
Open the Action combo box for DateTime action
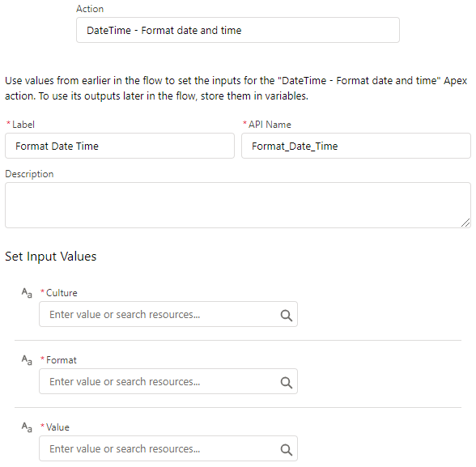(x=238, y=30)
